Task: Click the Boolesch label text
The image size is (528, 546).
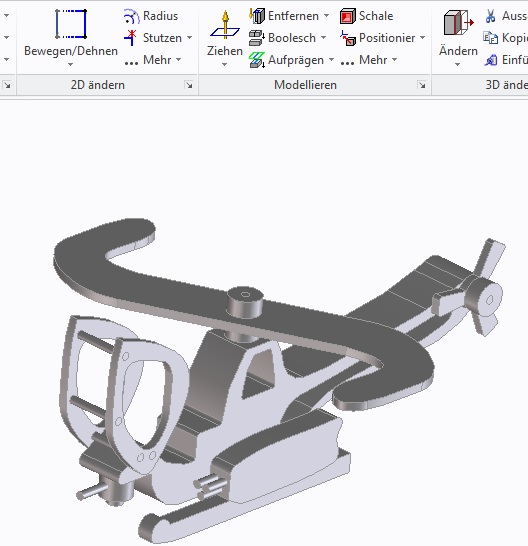Action: 292,38
